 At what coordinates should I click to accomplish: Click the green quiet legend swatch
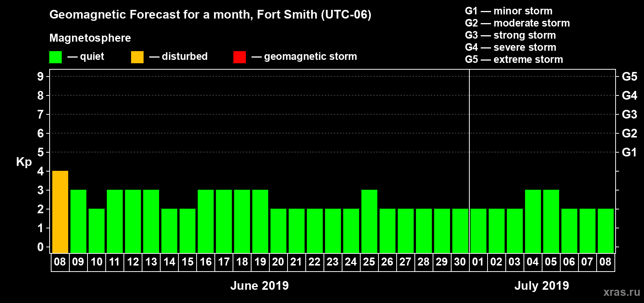(55, 57)
